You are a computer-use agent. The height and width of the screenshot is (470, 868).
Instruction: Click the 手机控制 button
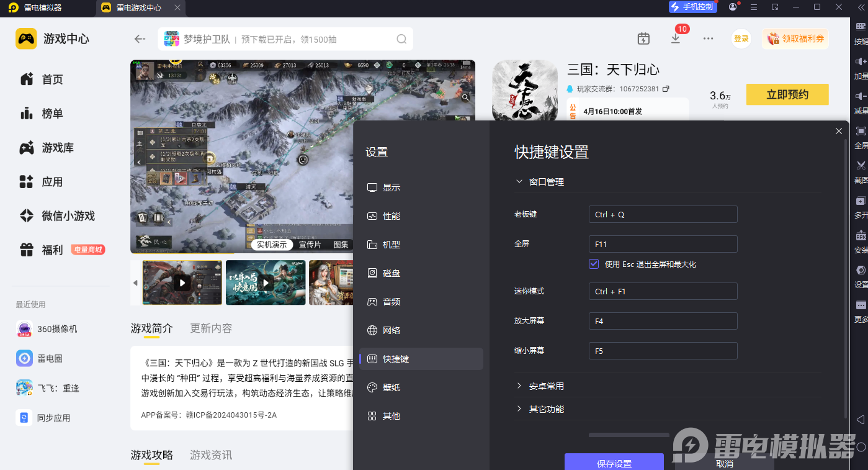(x=692, y=7)
